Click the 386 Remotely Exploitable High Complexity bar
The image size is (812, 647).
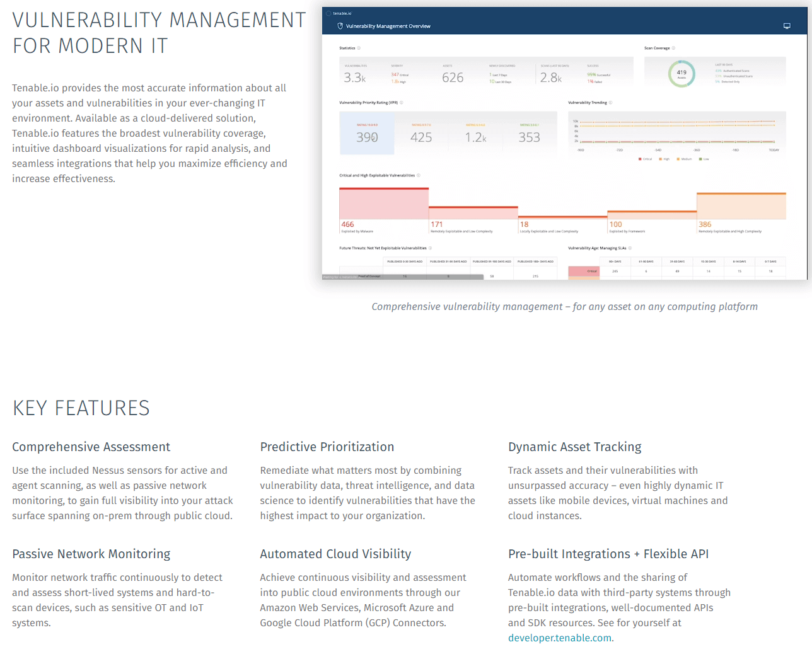point(741,207)
